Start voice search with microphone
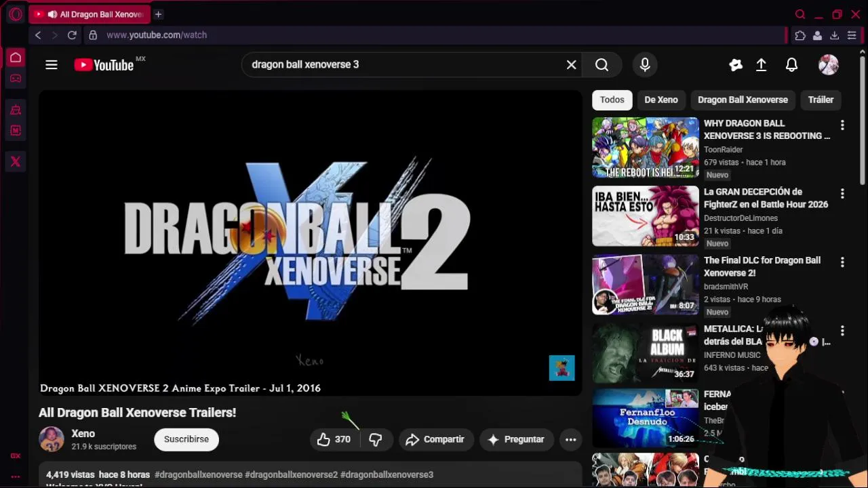Image resolution: width=868 pixels, height=488 pixels. pyautogui.click(x=645, y=65)
